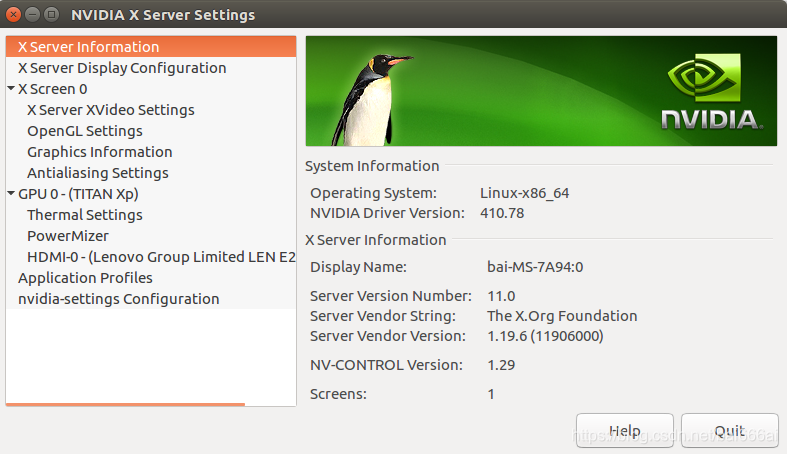Screen dimensions: 787x454
Task: Click the server version number 11.0
Action: [x=501, y=296]
